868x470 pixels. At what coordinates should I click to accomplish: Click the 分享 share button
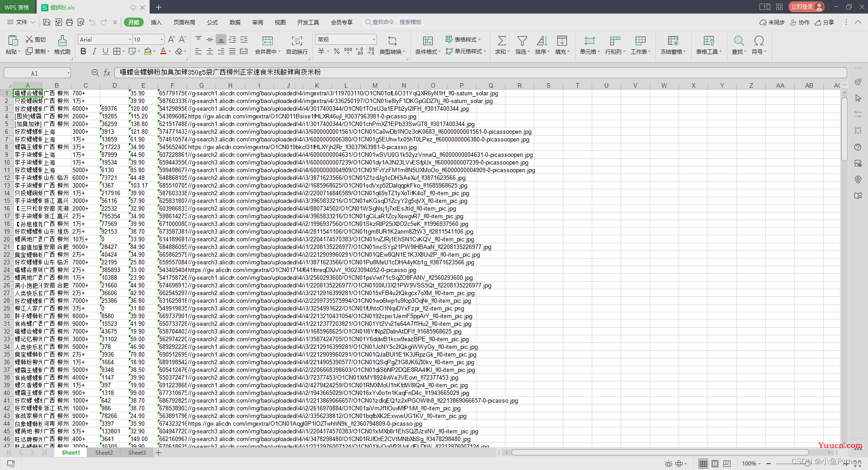pyautogui.click(x=824, y=22)
